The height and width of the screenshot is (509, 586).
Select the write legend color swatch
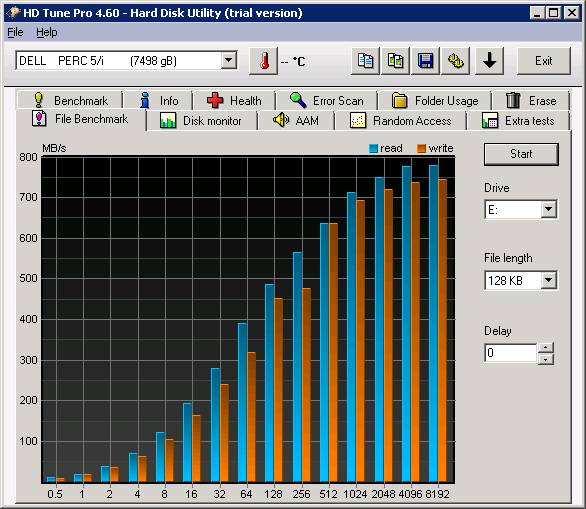(x=422, y=148)
